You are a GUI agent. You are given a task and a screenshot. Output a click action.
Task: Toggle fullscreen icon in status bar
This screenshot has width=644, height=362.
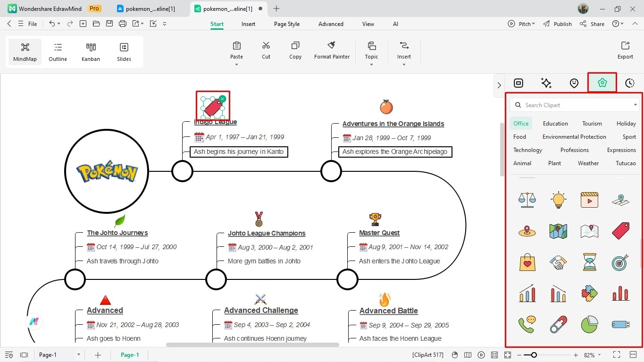coord(616,355)
